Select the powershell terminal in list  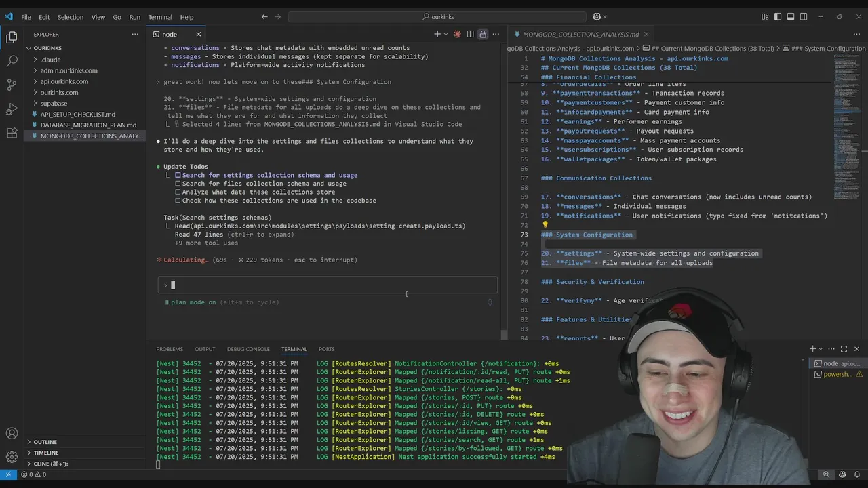(x=837, y=374)
